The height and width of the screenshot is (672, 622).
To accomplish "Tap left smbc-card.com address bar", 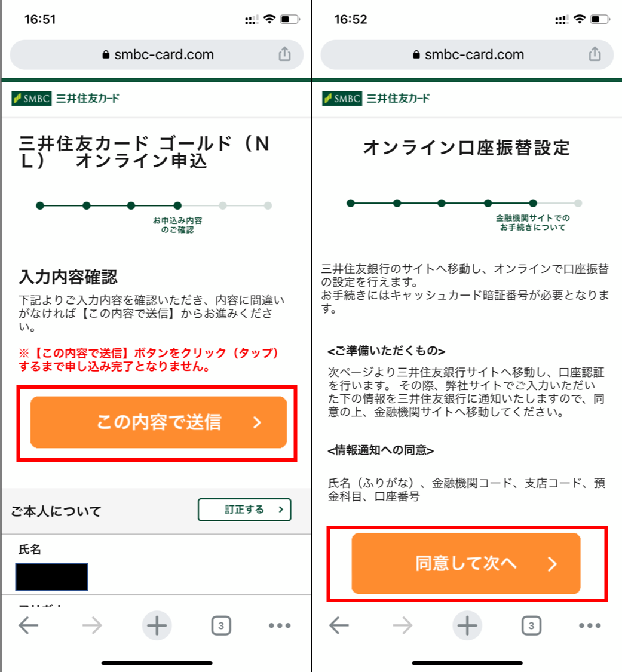I will [157, 54].
